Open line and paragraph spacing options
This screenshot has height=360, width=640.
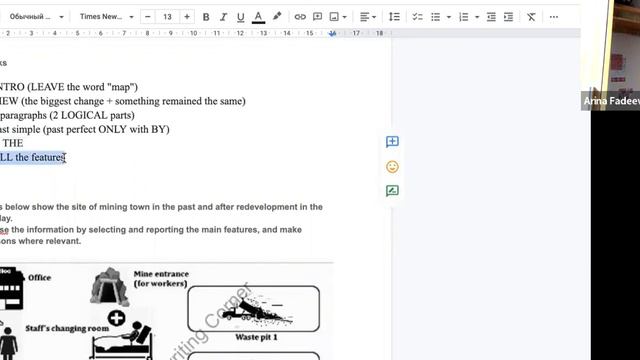point(394,17)
